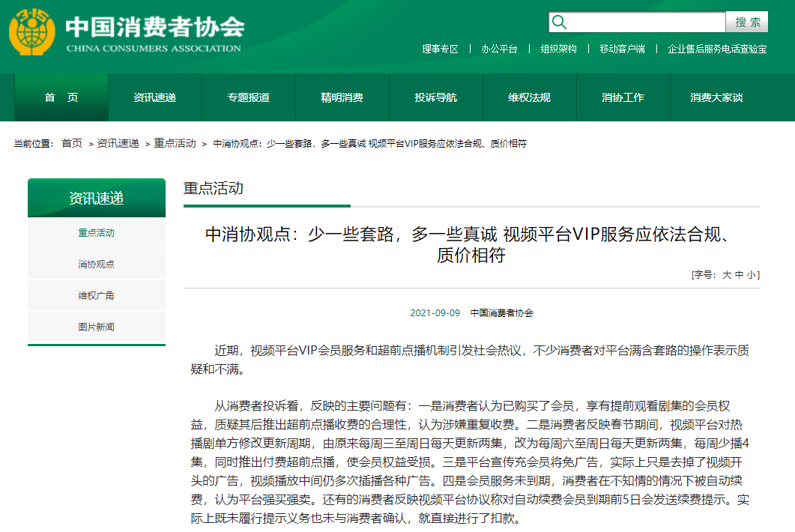The height and width of the screenshot is (532, 795).
Task: Select 消协观点 in the sidebar
Action: point(96,264)
